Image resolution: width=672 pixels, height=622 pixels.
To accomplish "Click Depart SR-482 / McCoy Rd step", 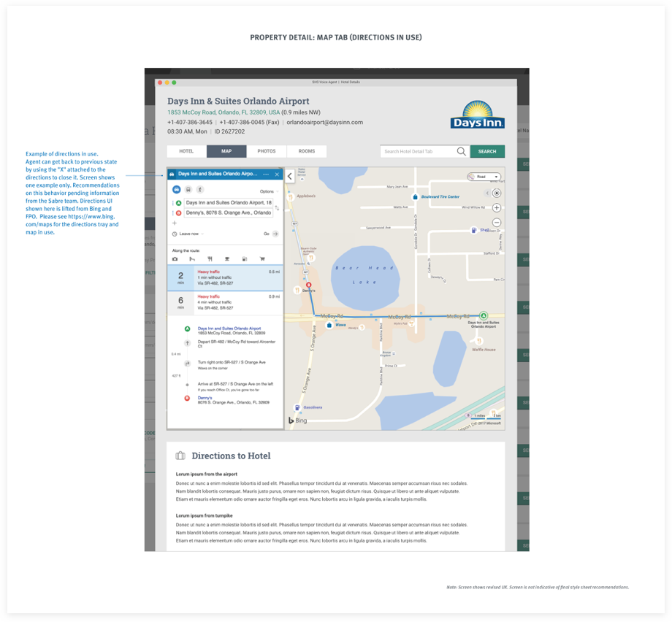I will point(236,344).
